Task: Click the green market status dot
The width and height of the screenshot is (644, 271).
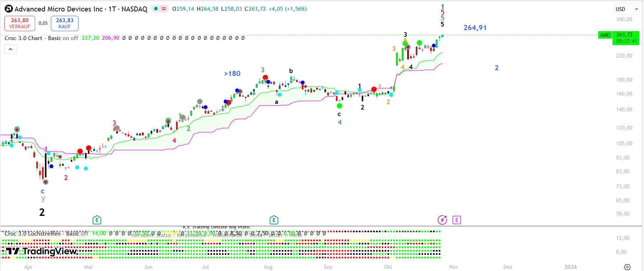Action: (156, 9)
